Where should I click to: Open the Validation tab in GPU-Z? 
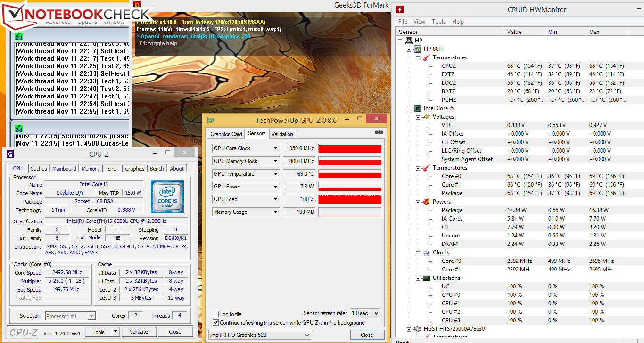coord(282,134)
